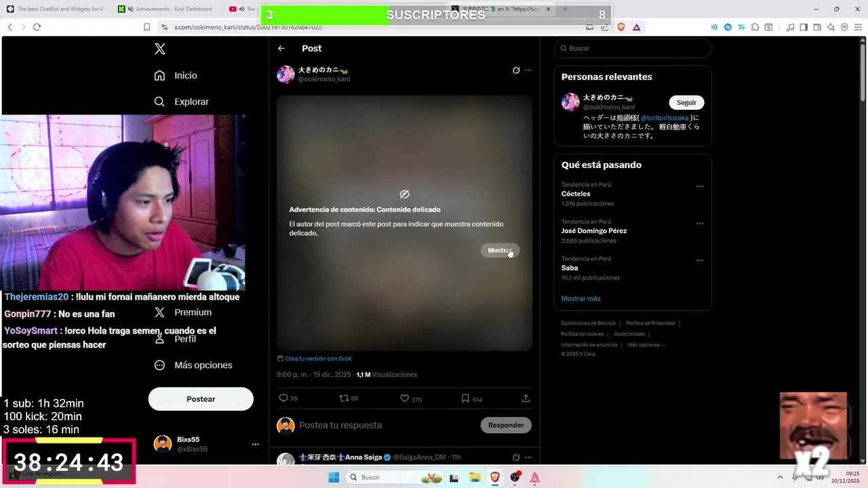Open Política de Privacidad footer link
This screenshot has width=868, height=488.
pos(650,323)
